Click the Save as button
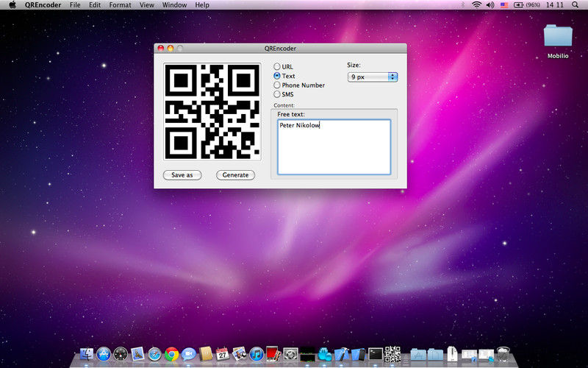The width and height of the screenshot is (588, 368). click(182, 175)
